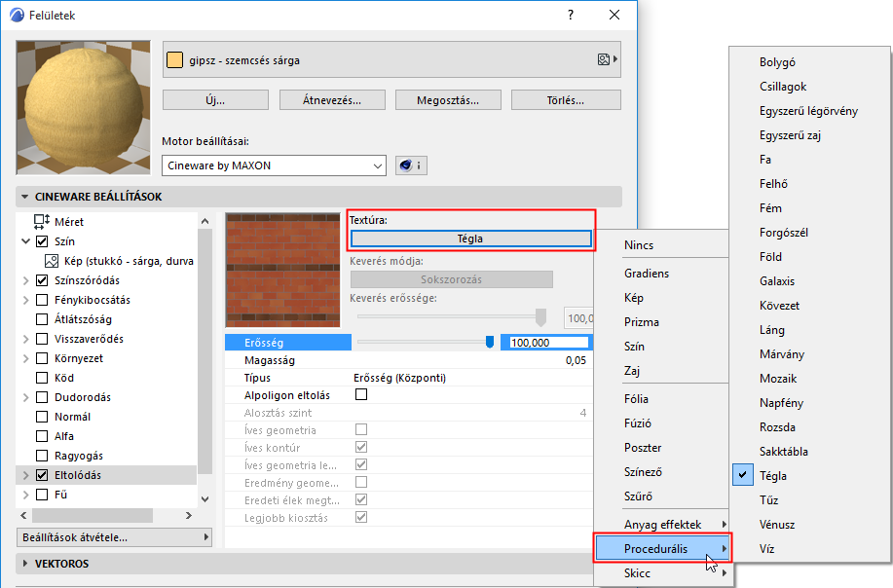Open the Procedurális submenu
This screenshot has width=893, height=588.
point(662,549)
